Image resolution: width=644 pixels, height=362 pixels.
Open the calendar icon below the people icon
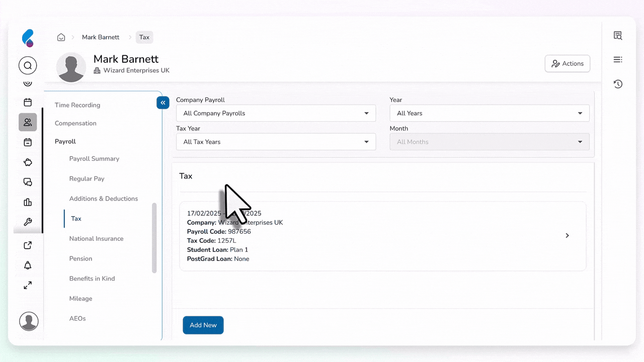[x=28, y=142]
